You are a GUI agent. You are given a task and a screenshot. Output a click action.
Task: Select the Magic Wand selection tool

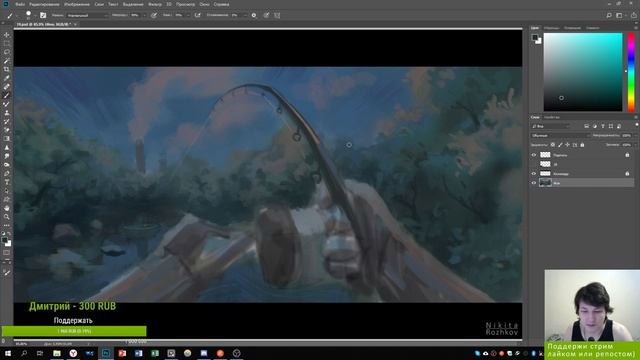click(7, 61)
